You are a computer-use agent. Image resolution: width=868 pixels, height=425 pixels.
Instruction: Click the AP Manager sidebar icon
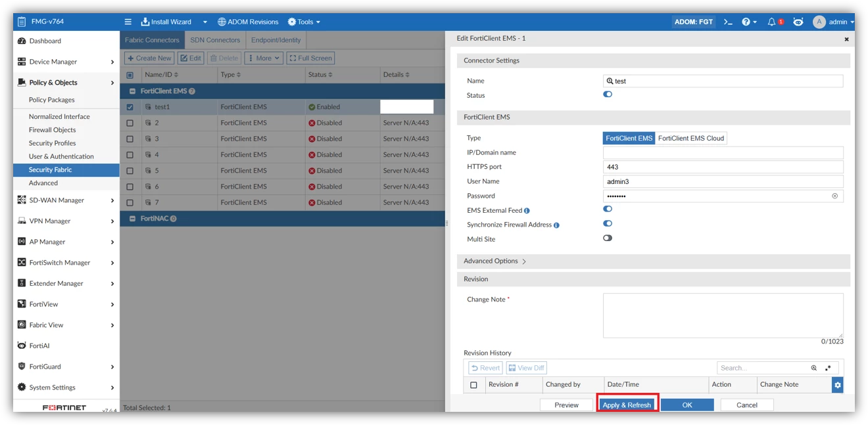(22, 242)
